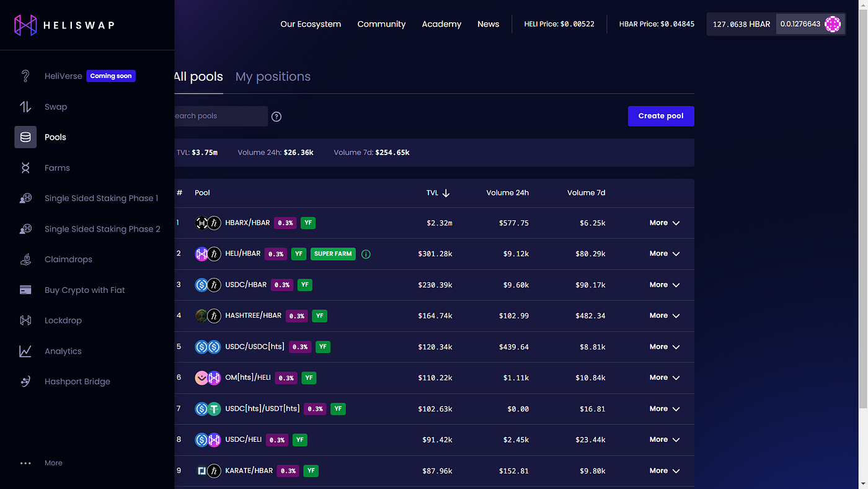Click the HBARX/HBAR TVL value $2.32m
The image size is (868, 489).
(440, 223)
